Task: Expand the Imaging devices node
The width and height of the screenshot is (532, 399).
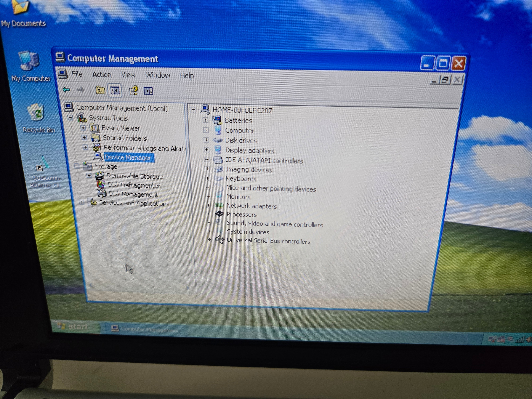Action: 207,169
